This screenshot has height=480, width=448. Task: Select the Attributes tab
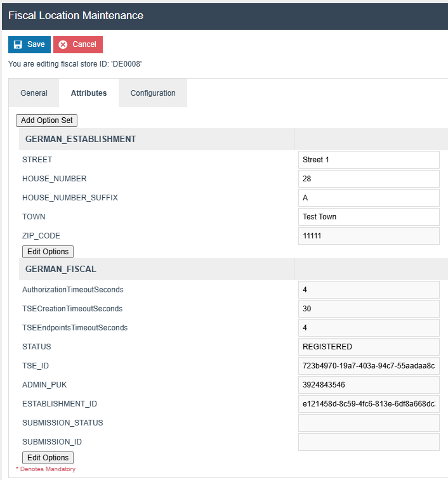point(89,93)
